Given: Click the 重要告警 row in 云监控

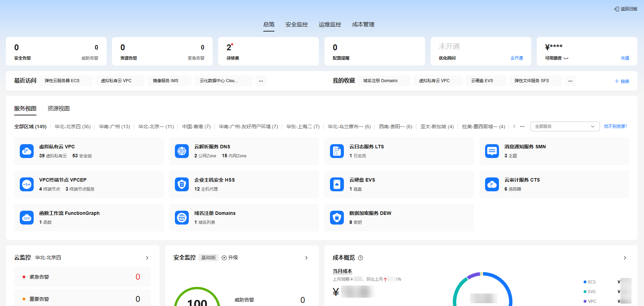Looking at the screenshot, I should point(83,299).
